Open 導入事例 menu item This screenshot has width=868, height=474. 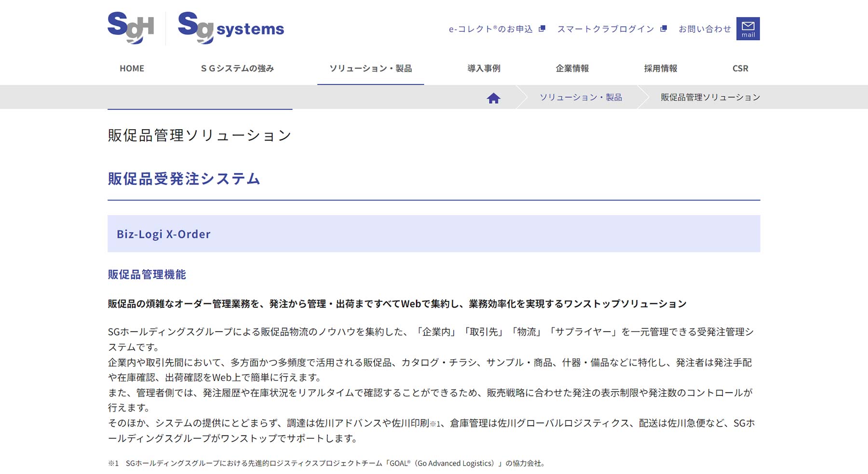pyautogui.click(x=484, y=68)
